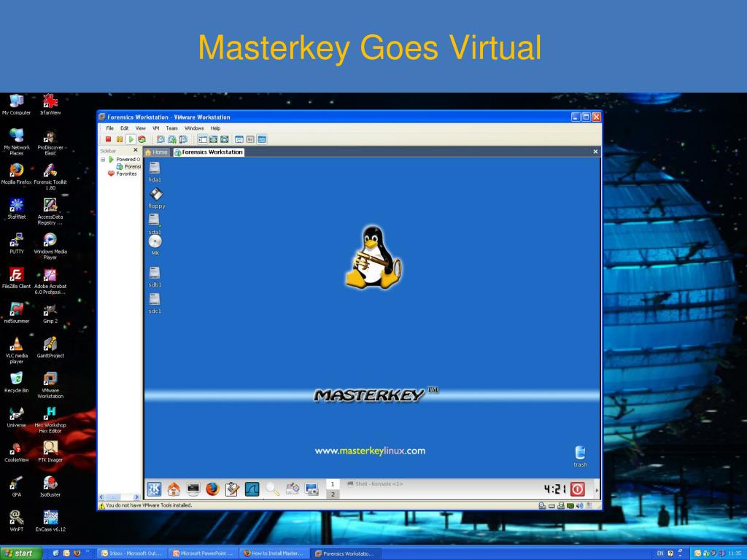Click the revert to snapshot icon

tap(172, 139)
